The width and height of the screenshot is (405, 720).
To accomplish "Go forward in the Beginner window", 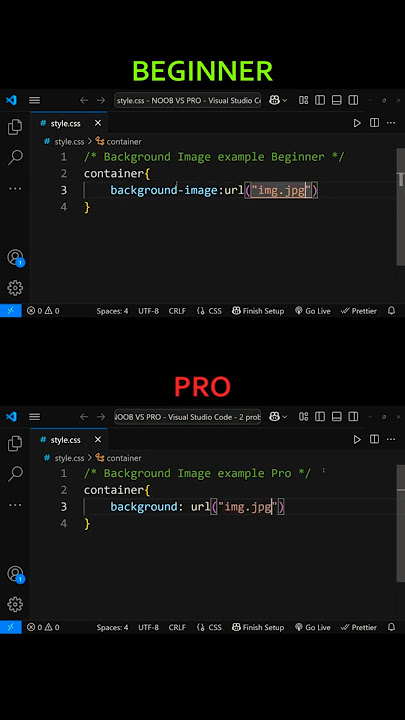I will 101,100.
